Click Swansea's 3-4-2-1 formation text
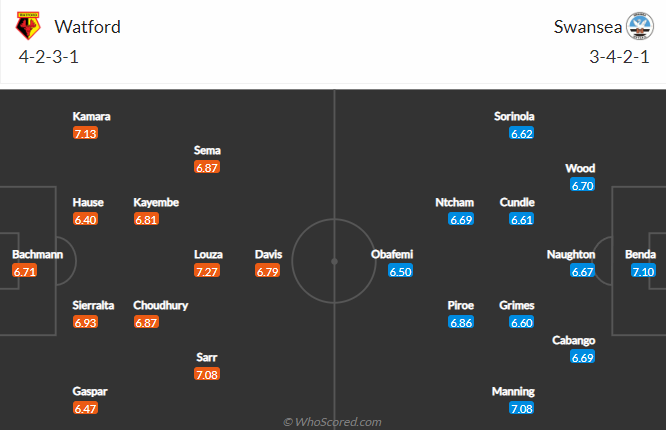Screen dimensions: 666x430 pos(619,57)
